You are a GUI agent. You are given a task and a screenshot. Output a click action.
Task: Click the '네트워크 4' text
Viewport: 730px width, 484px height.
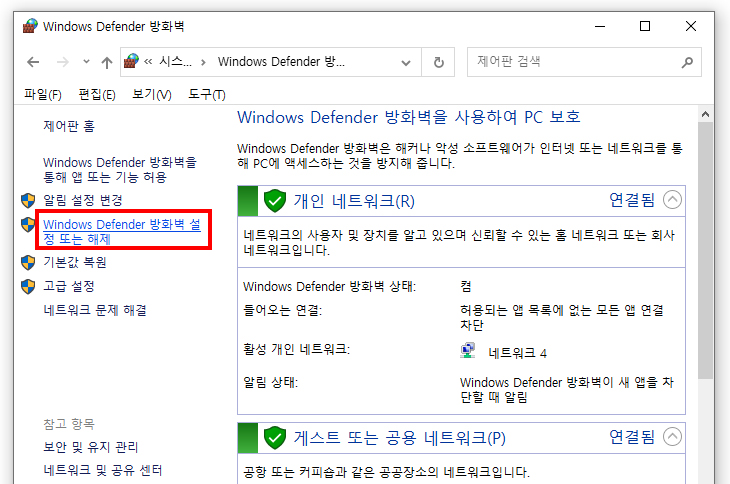pyautogui.click(x=517, y=354)
